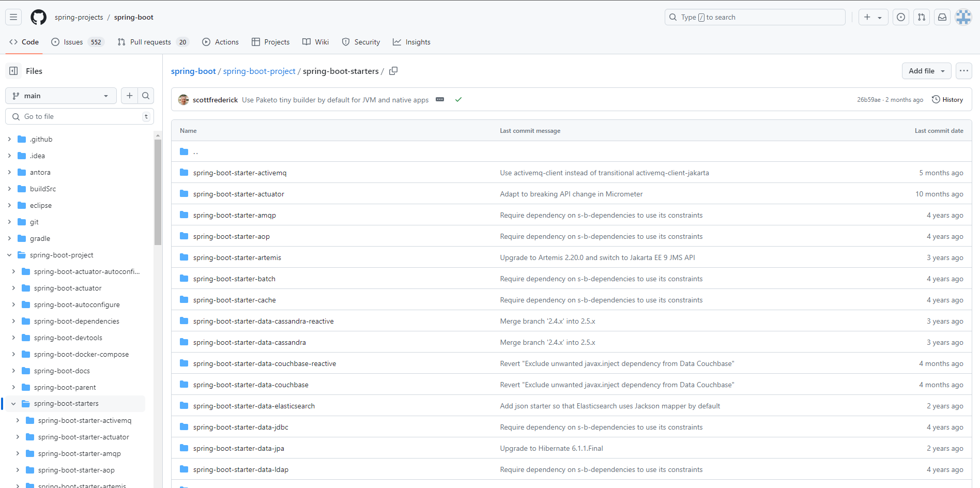The height and width of the screenshot is (488, 980).
Task: View the green check build status
Action: tap(458, 99)
